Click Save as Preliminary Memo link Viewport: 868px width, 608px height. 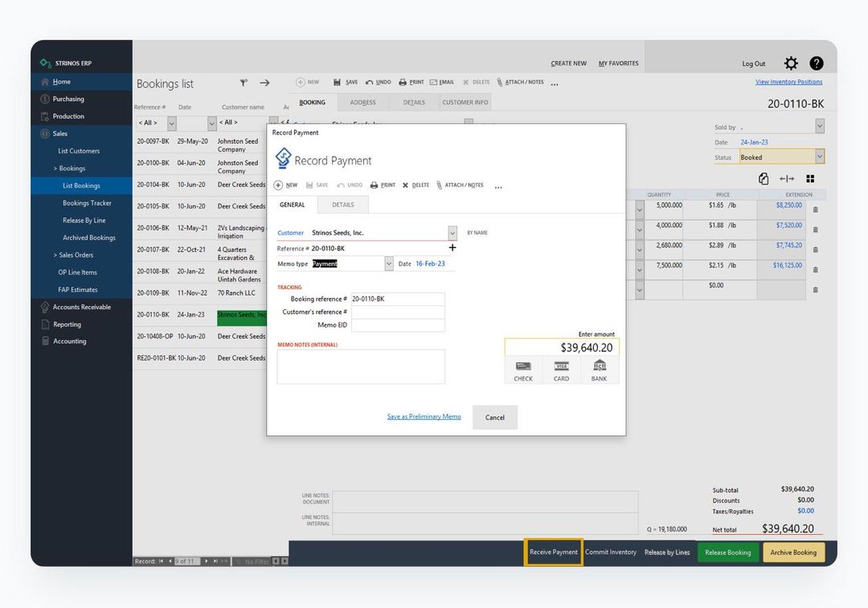(424, 417)
